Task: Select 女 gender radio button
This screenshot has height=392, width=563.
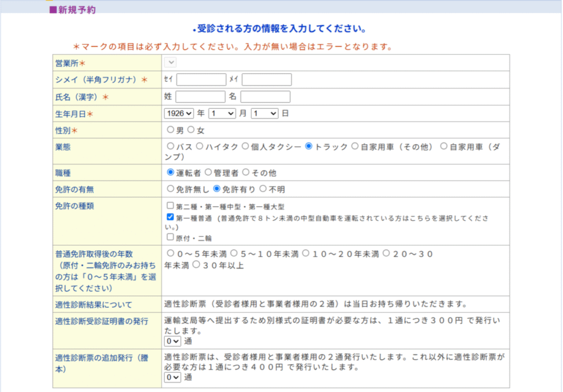Action: click(x=191, y=130)
